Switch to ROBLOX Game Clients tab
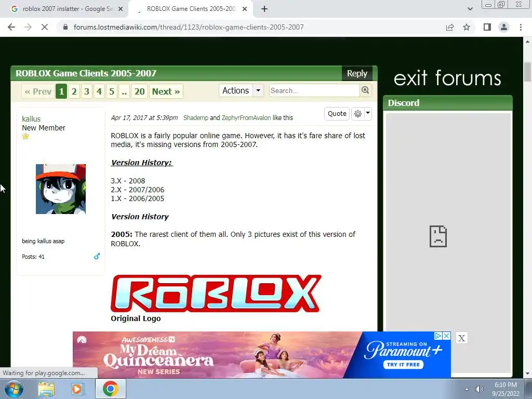Screen dimensions: 532x399 pos(192,9)
